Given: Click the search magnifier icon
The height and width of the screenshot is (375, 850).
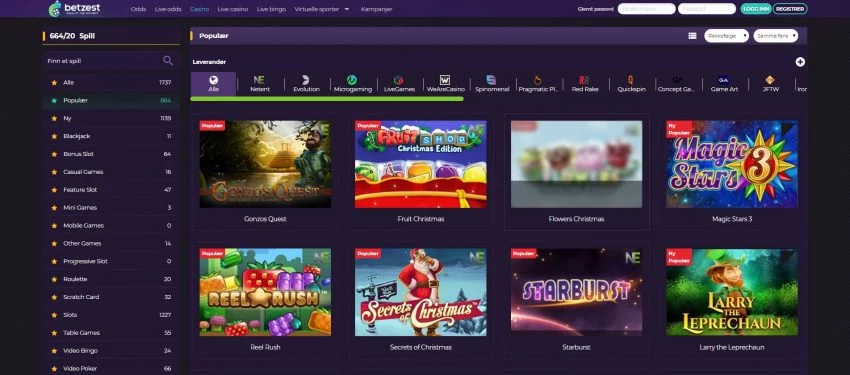Looking at the screenshot, I should pyautogui.click(x=168, y=61).
